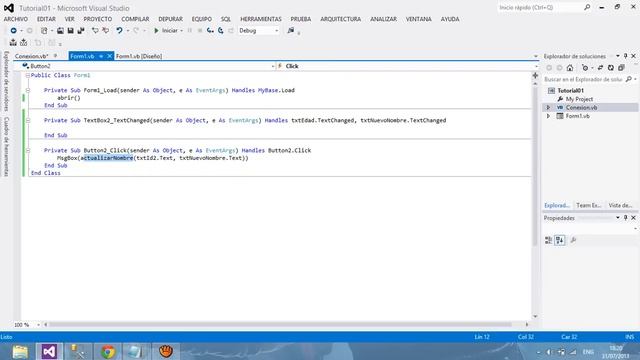Click the Save All icon
The image size is (640, 360).
pyautogui.click(x=81, y=31)
